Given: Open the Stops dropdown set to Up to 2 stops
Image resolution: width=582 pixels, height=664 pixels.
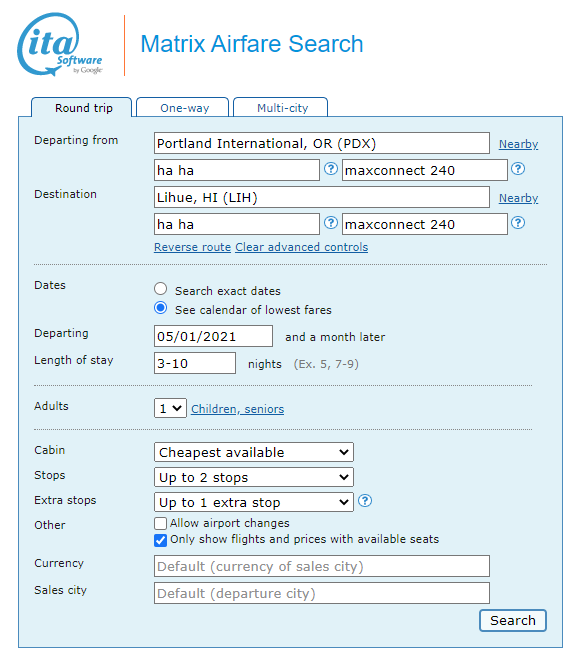Looking at the screenshot, I should [x=254, y=477].
